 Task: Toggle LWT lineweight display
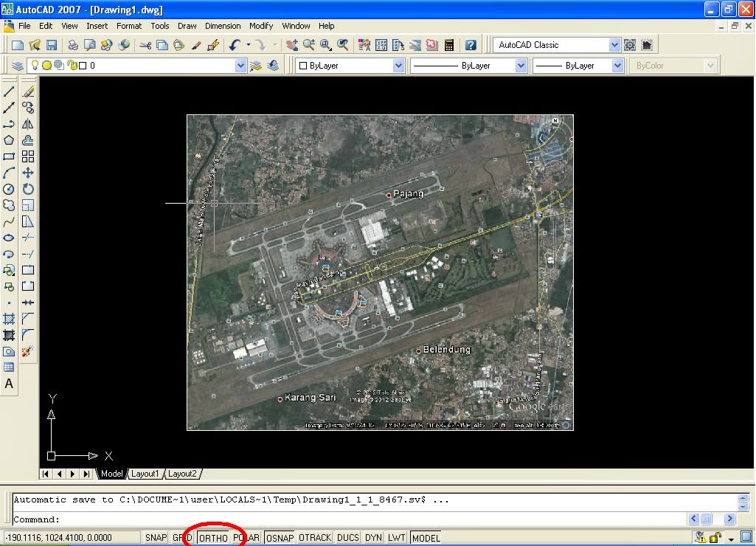396,537
